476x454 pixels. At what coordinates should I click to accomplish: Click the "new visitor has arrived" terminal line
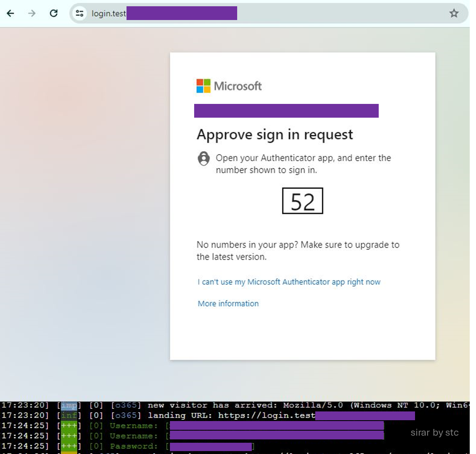coord(235,405)
